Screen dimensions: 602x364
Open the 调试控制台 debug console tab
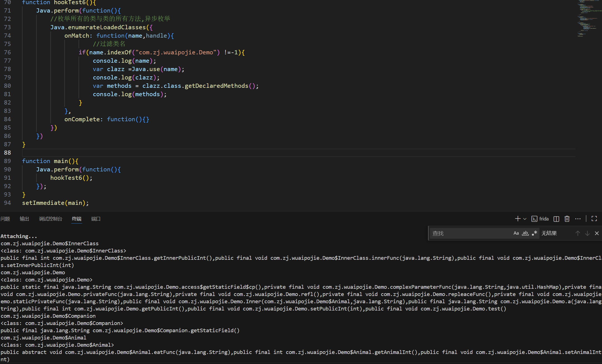(50, 219)
